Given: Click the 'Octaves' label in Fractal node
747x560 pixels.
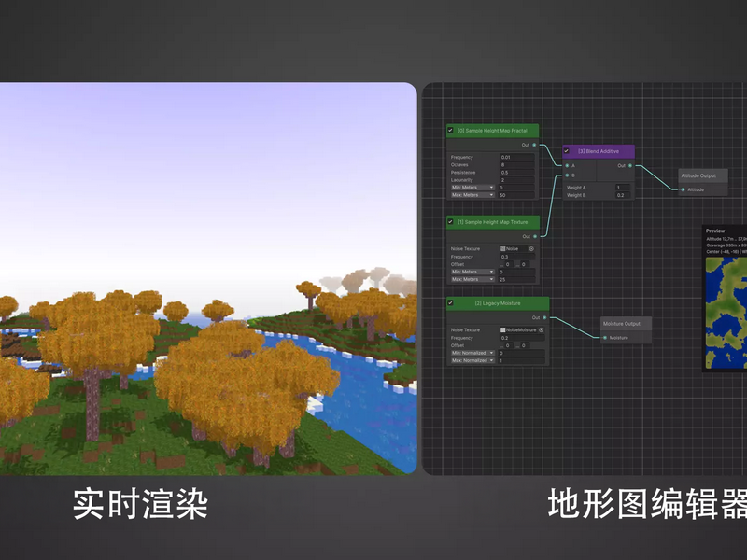Looking at the screenshot, I should [459, 165].
